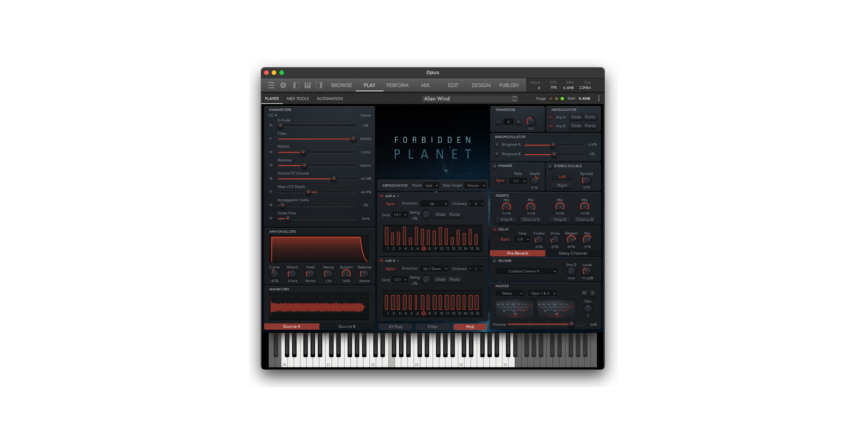Open the three-dot options menu

[x=599, y=98]
